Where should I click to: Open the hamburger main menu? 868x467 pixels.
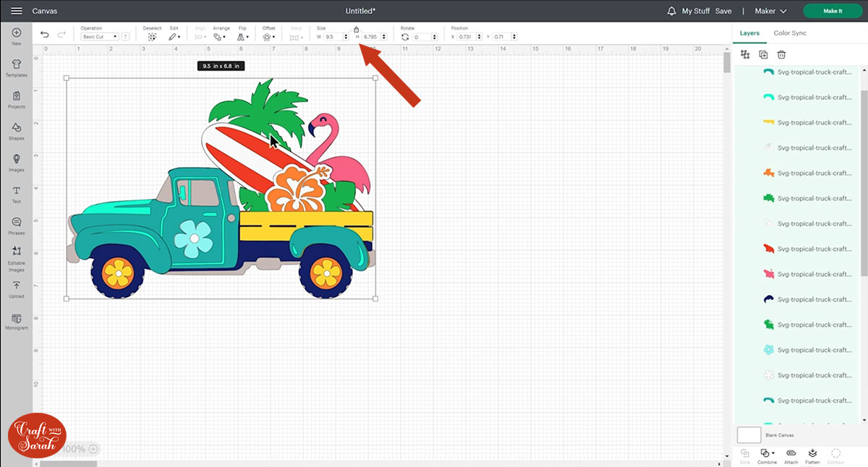(17, 11)
